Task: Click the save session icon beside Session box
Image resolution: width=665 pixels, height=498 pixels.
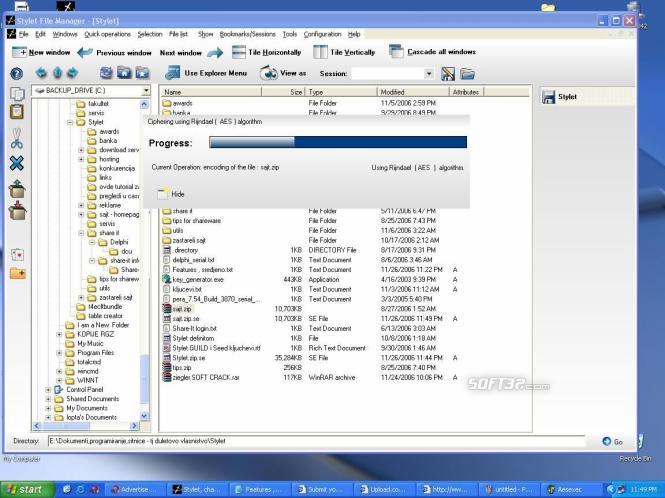Action: point(448,74)
